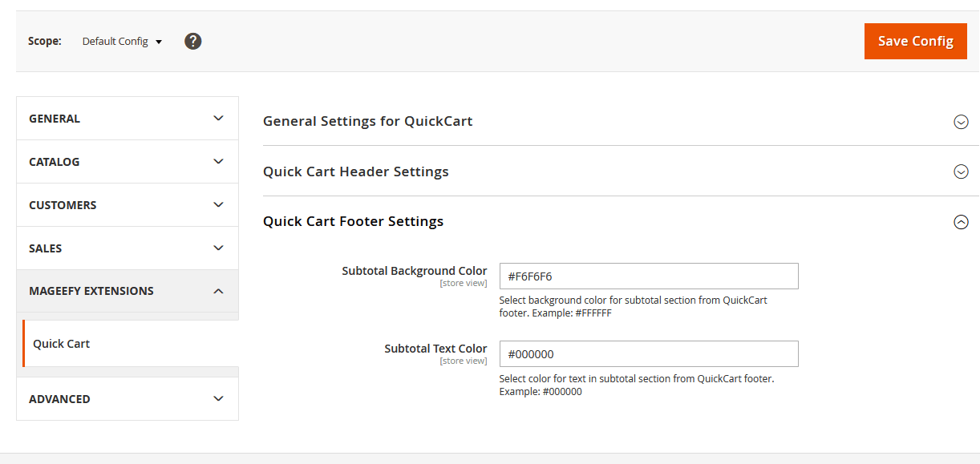980x464 pixels.
Task: Click [store view] under Subtotal Background Color
Action: (x=464, y=283)
